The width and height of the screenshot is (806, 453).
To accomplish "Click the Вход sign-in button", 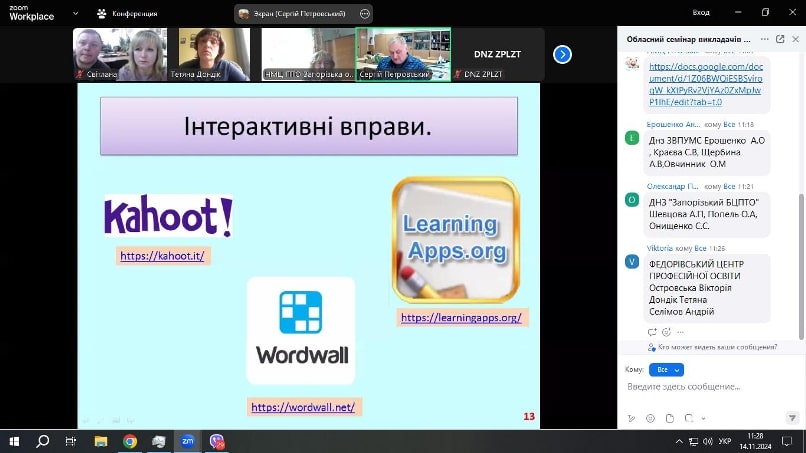I will (x=701, y=12).
